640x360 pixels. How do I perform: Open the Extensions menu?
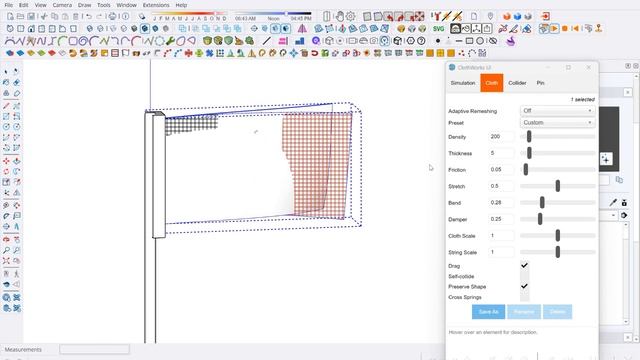coord(156,5)
